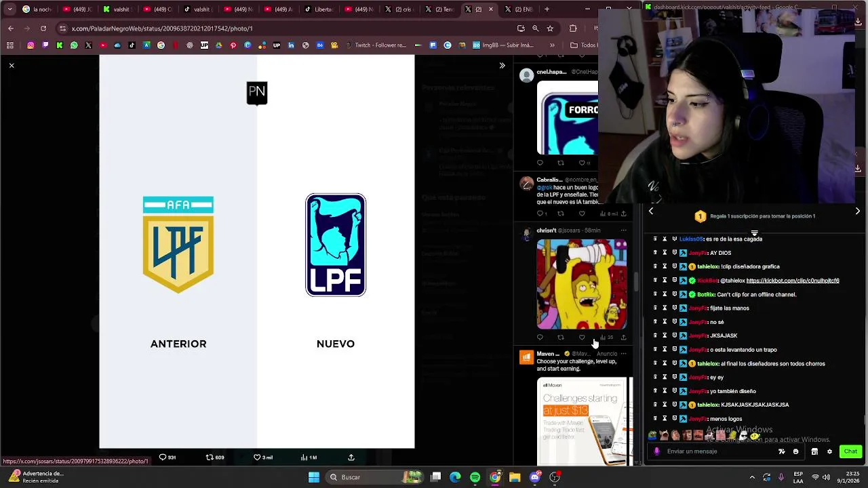Repost the chrisn't tweet

561,338
